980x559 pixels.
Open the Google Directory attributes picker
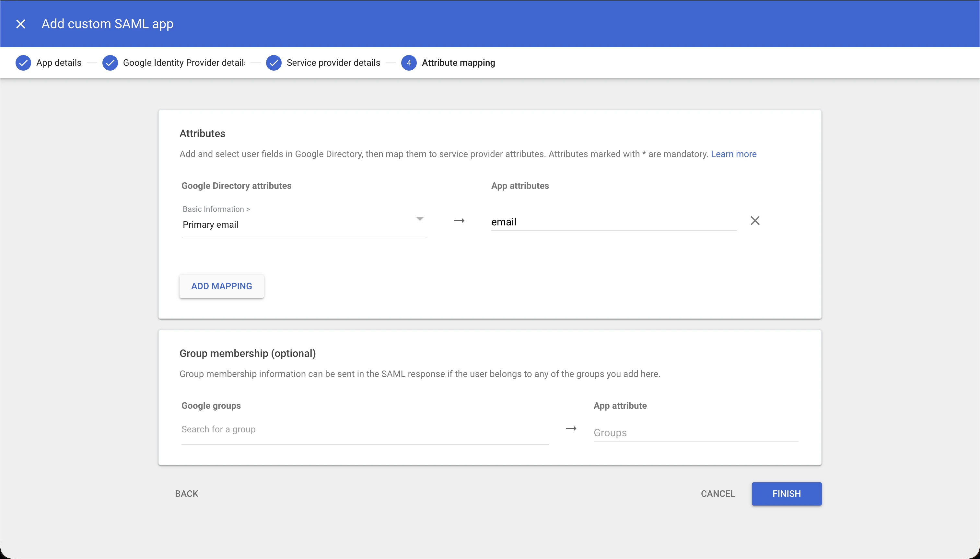(x=303, y=224)
